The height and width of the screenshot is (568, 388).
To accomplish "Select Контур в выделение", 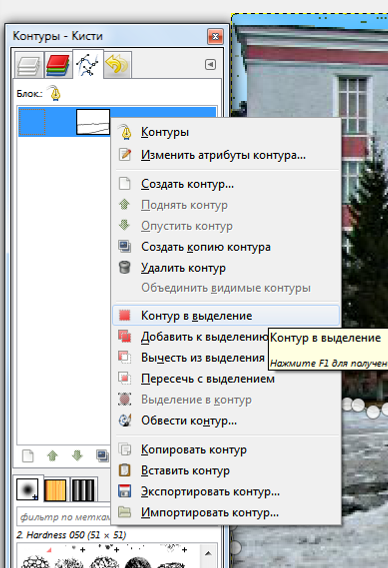I will click(226, 316).
